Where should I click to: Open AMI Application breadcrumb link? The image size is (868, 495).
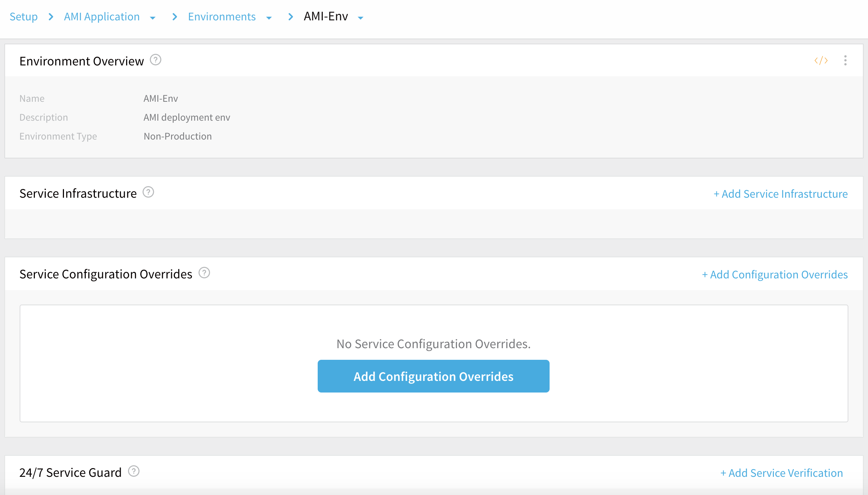pos(102,17)
